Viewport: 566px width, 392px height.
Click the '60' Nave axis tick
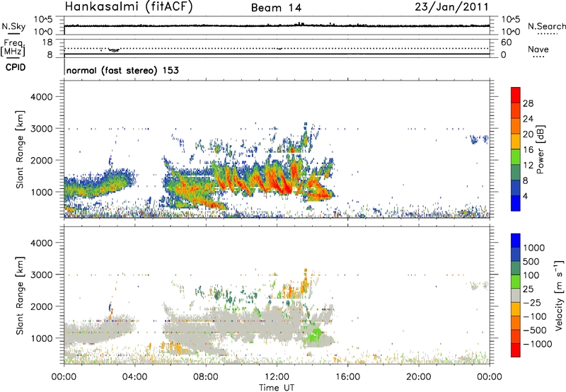(506, 42)
